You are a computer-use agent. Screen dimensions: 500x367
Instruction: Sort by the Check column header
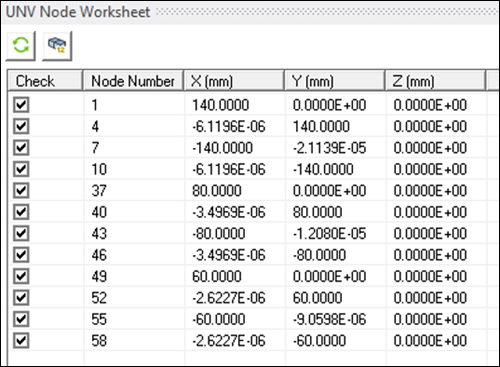tap(45, 81)
